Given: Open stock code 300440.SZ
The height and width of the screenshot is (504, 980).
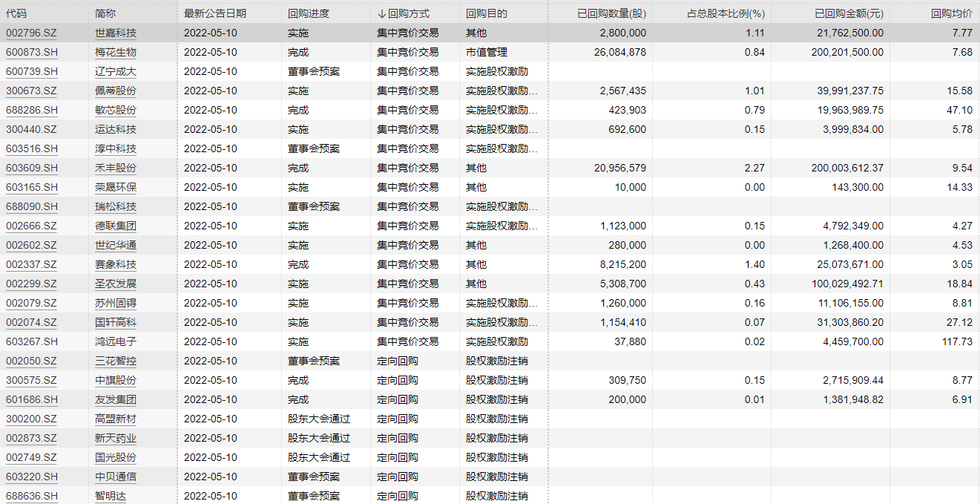Looking at the screenshot, I should tap(31, 129).
